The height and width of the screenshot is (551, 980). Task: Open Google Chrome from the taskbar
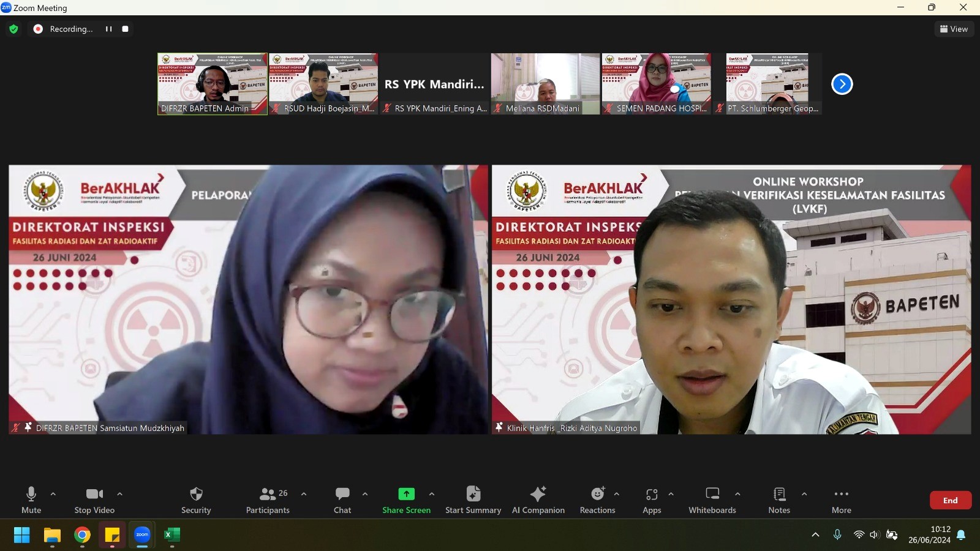[82, 535]
